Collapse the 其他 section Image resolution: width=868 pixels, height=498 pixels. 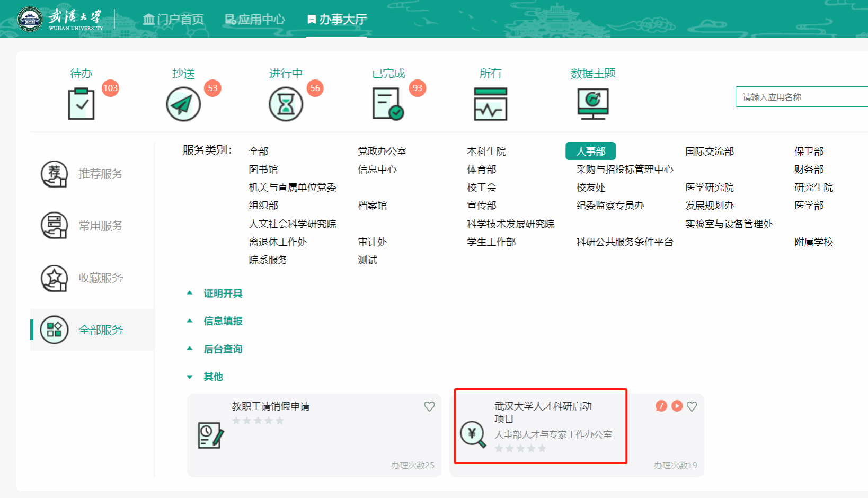(x=213, y=377)
